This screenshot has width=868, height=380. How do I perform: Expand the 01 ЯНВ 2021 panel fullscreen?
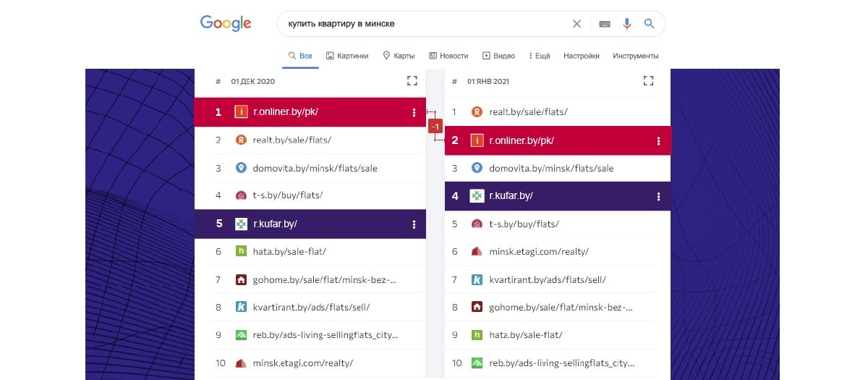tap(648, 81)
